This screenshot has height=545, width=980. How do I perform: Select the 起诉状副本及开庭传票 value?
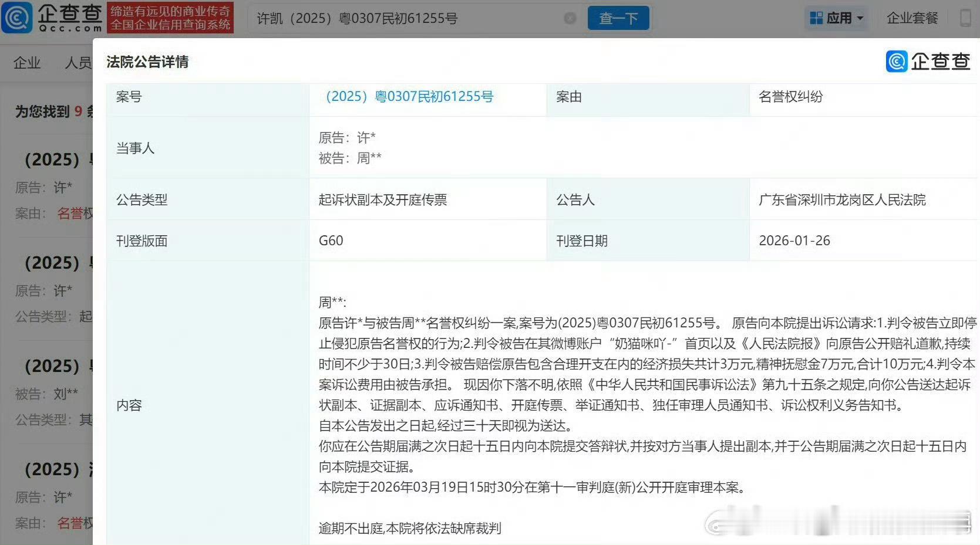383,199
